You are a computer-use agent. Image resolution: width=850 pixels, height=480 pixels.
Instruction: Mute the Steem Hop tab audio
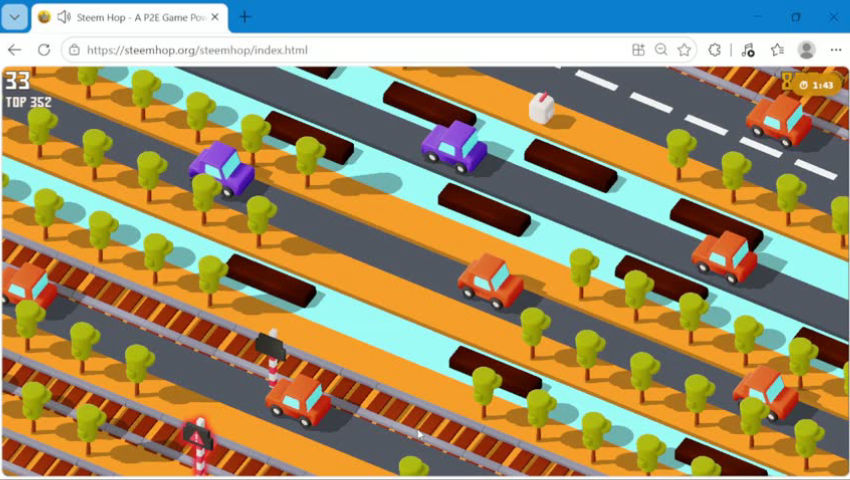64,17
